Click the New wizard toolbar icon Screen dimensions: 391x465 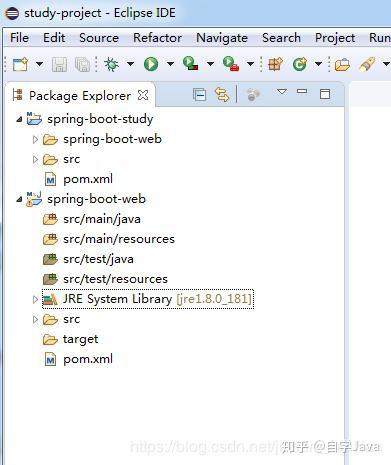tap(20, 64)
